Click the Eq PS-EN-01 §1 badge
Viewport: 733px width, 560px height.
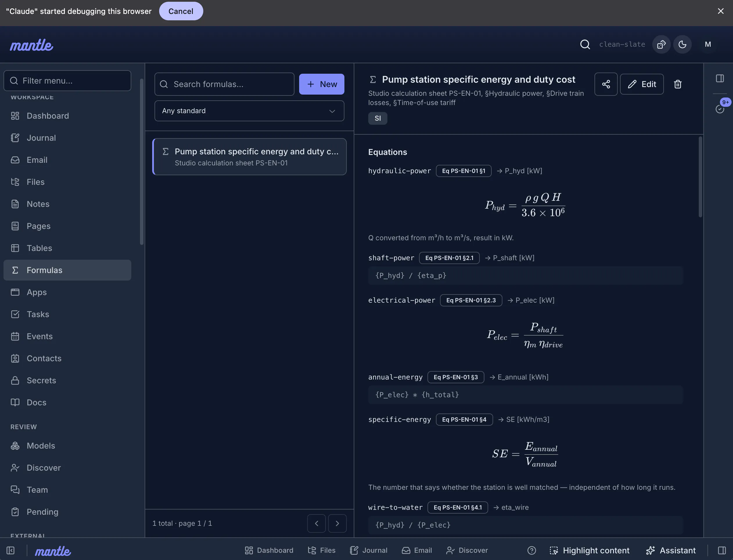[x=463, y=171]
